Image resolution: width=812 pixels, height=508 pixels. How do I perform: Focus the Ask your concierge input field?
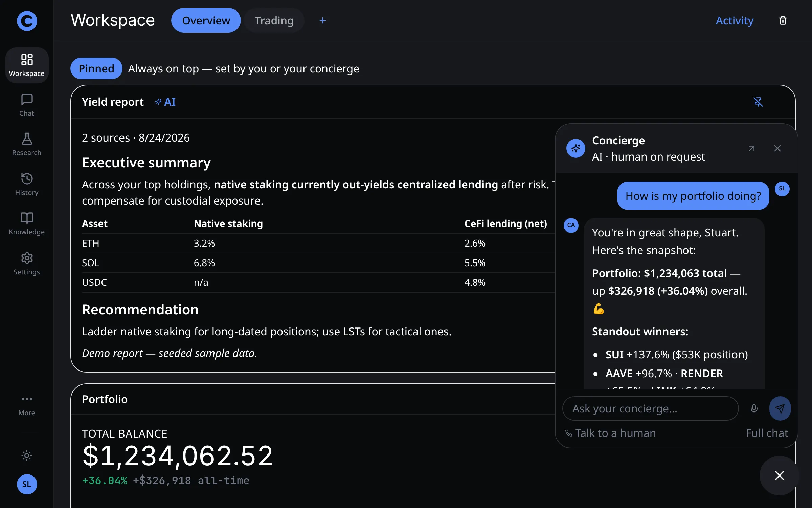[x=650, y=408]
